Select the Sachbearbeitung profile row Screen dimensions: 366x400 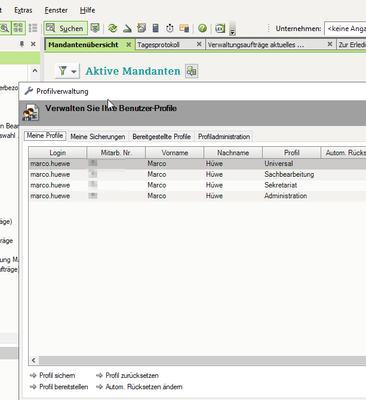coord(197,174)
